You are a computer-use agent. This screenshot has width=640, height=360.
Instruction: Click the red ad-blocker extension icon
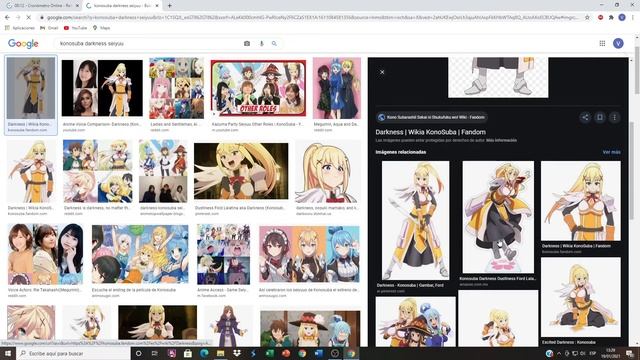[x=600, y=18]
